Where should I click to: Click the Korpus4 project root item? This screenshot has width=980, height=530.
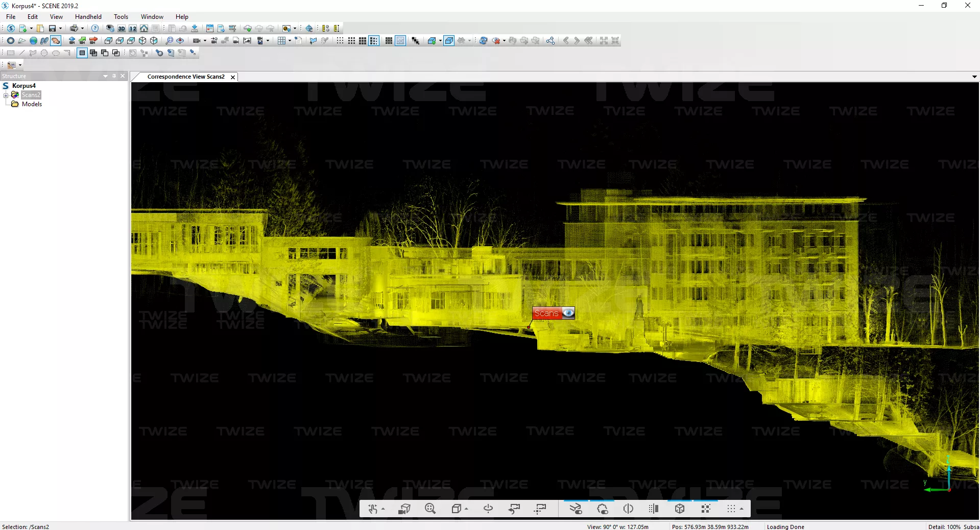[x=23, y=86]
